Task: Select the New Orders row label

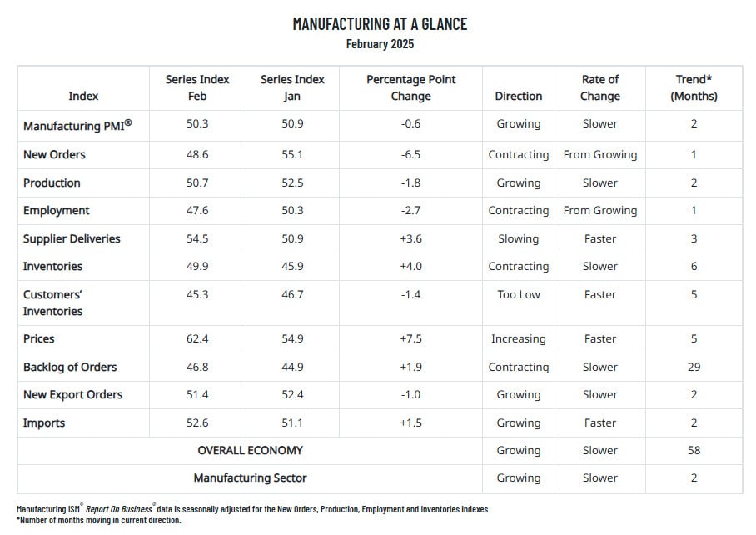Action: 54,154
